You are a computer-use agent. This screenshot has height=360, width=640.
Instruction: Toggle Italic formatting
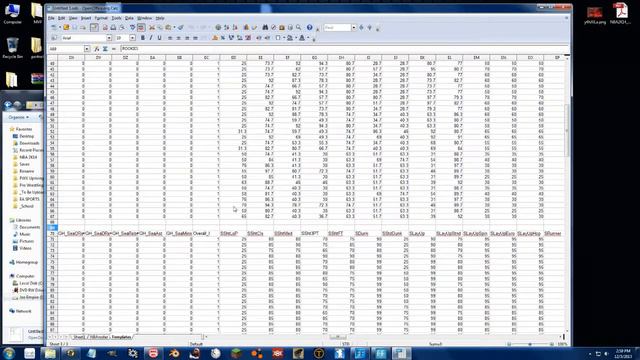tap(151, 38)
